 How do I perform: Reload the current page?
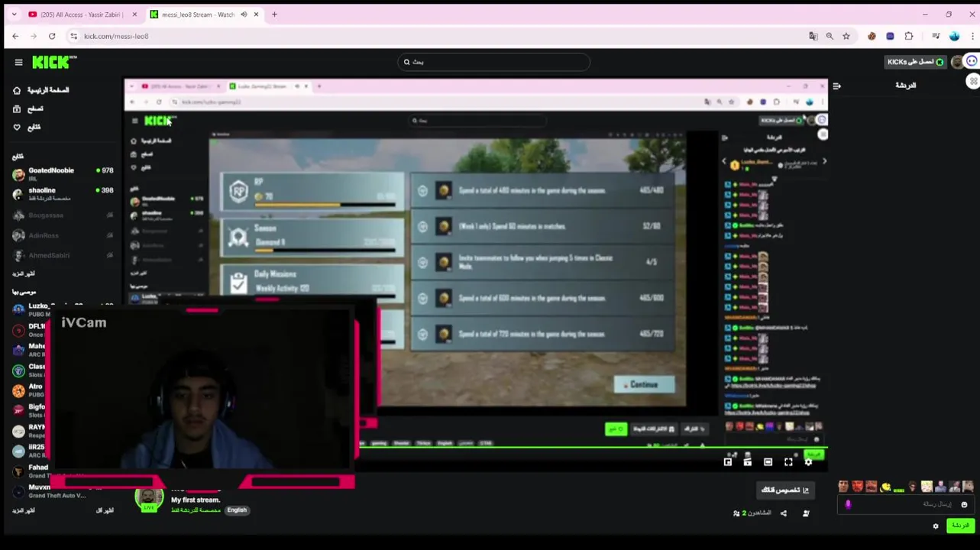52,36
